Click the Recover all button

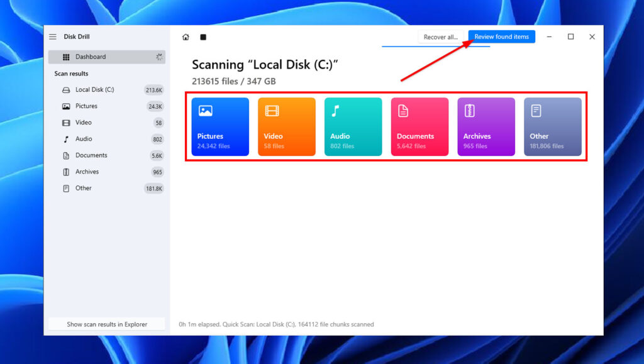tap(441, 36)
